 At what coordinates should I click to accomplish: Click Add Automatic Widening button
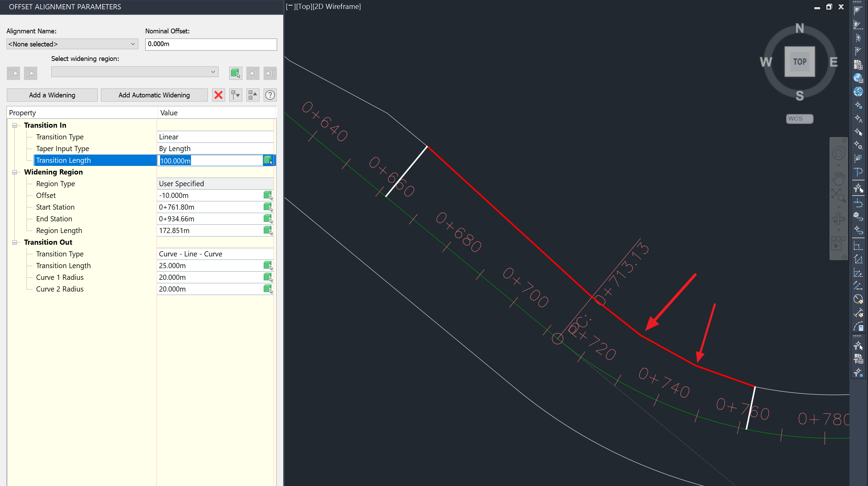pyautogui.click(x=154, y=94)
